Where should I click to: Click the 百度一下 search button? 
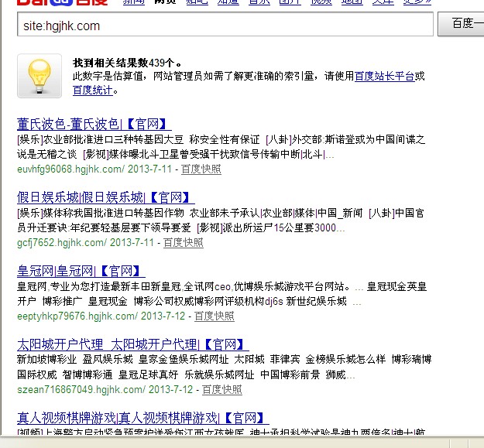[462, 24]
